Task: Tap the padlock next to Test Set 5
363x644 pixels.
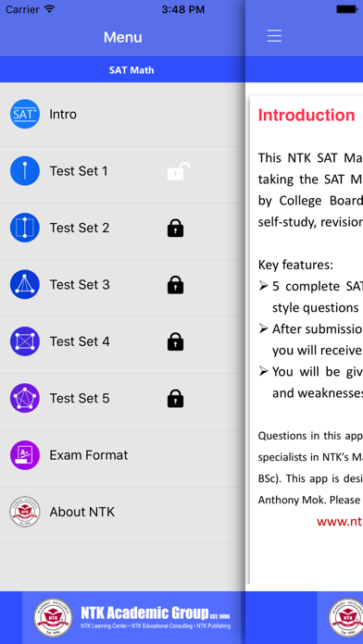Action: pyautogui.click(x=176, y=399)
